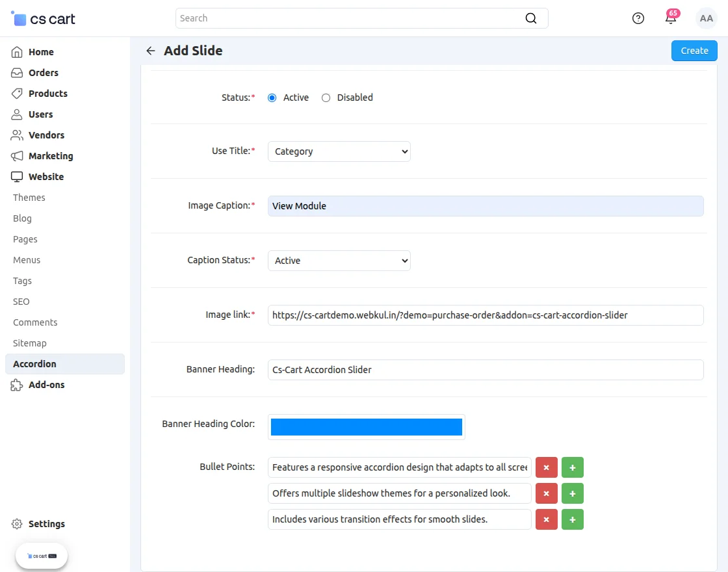Open the notification bell with 65 badge
This screenshot has height=572, width=728.
671,18
